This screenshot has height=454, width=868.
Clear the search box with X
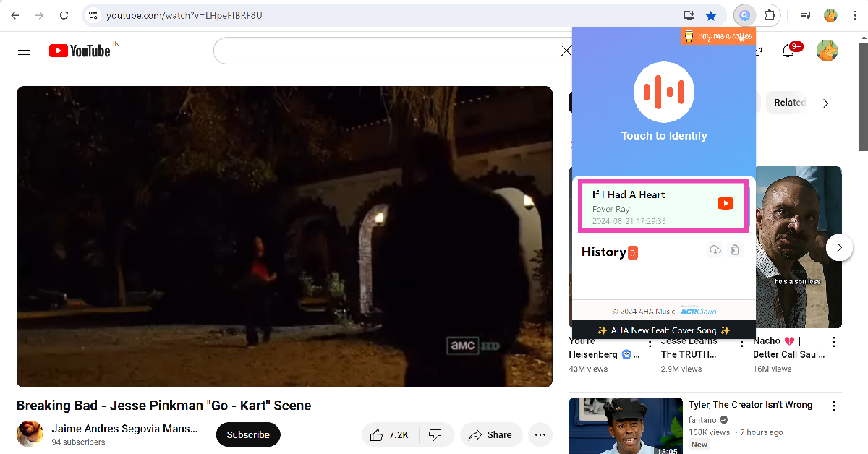point(566,51)
